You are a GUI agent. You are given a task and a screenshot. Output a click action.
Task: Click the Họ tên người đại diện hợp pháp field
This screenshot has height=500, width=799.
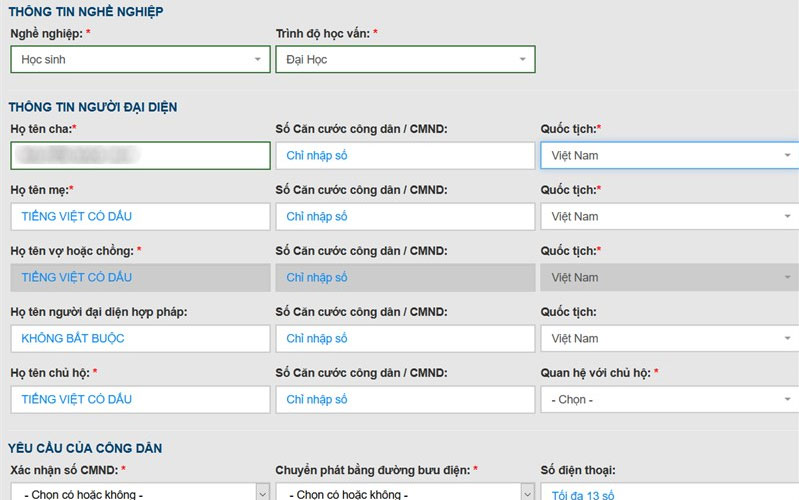[140, 338]
